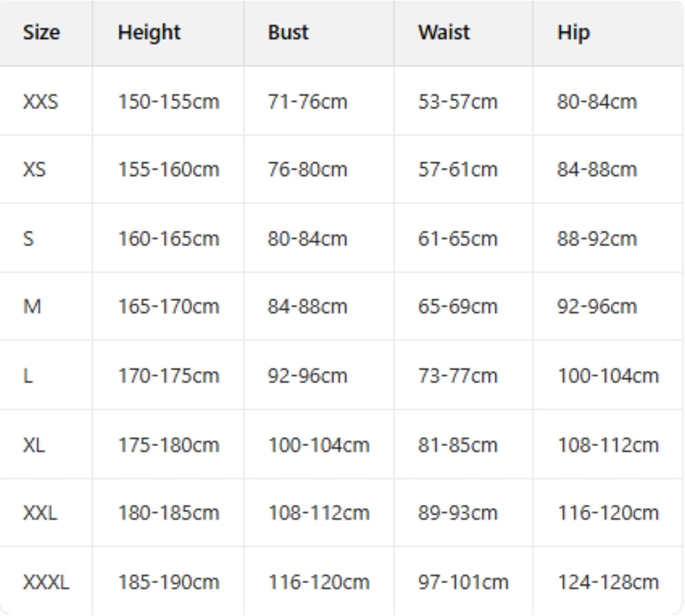This screenshot has width=685, height=616.
Task: Click the bust value for size XS
Action: 307,169
